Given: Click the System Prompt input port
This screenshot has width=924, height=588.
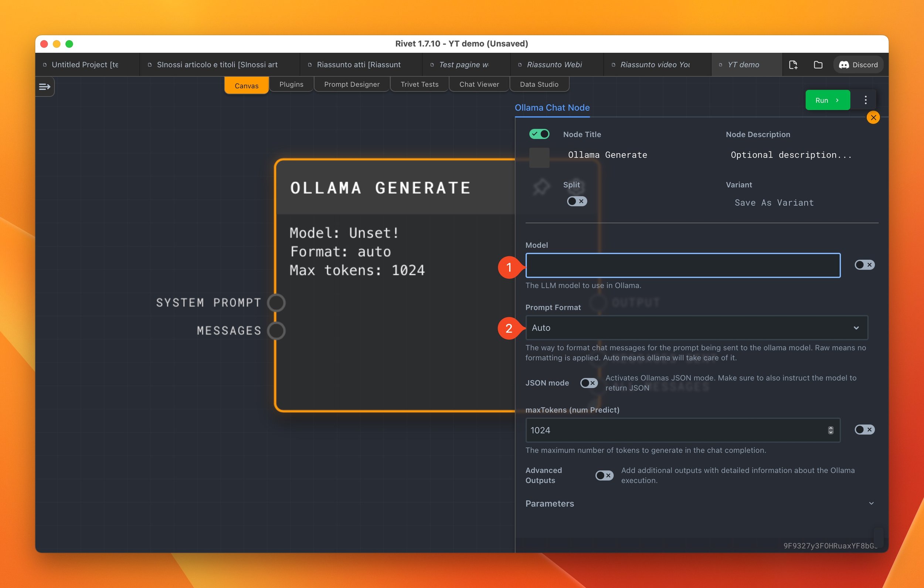Looking at the screenshot, I should pyautogui.click(x=276, y=302).
